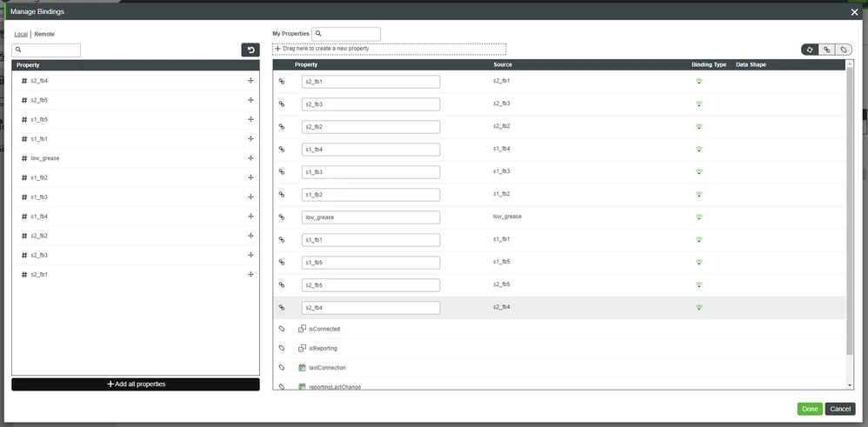The image size is (868, 427).
Task: Click the move handle for s1_fb2 in left list
Action: click(x=250, y=177)
